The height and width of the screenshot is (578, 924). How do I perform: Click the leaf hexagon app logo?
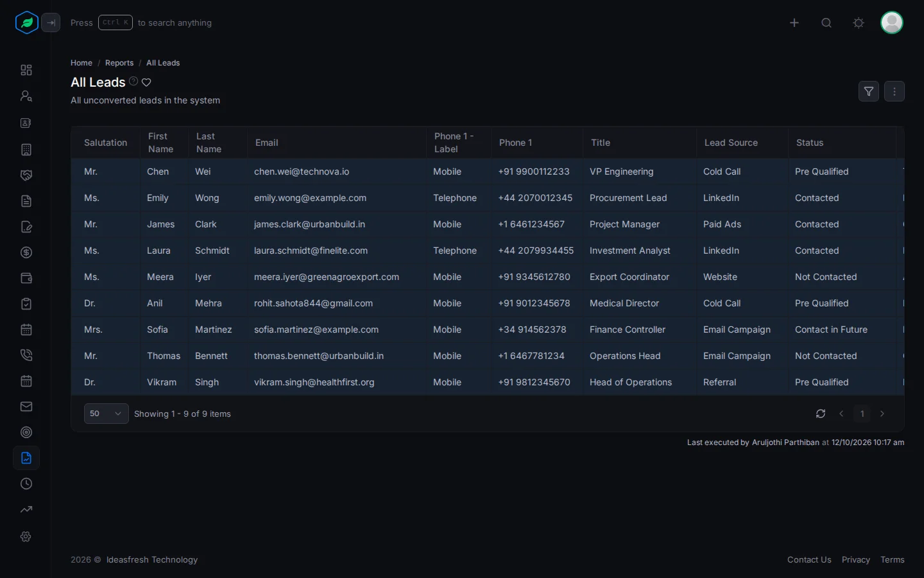pos(27,22)
